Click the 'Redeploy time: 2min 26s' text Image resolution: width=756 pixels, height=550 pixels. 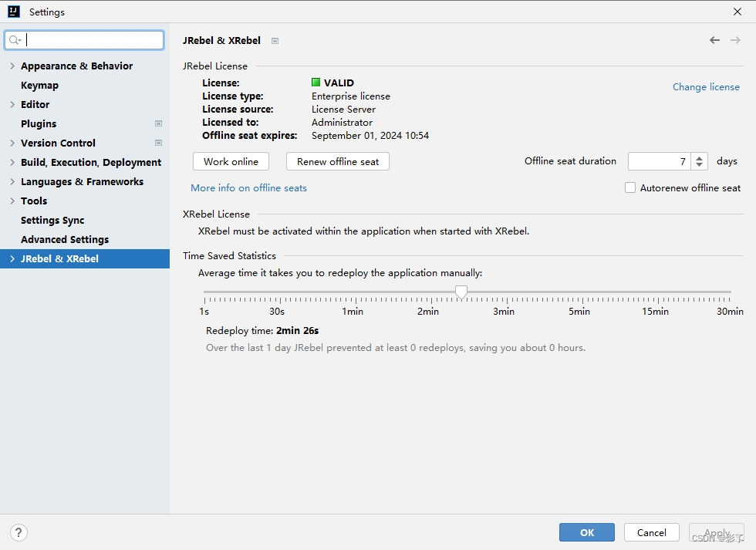tap(262, 331)
